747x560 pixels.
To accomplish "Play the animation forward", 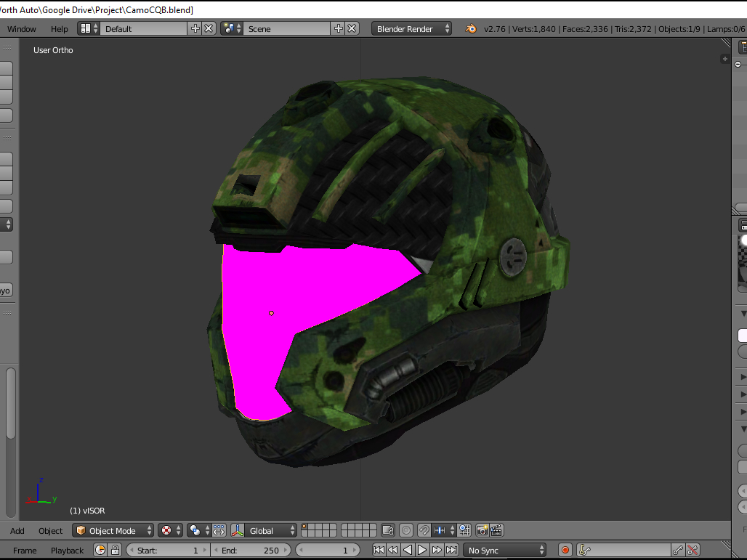I will pyautogui.click(x=422, y=551).
